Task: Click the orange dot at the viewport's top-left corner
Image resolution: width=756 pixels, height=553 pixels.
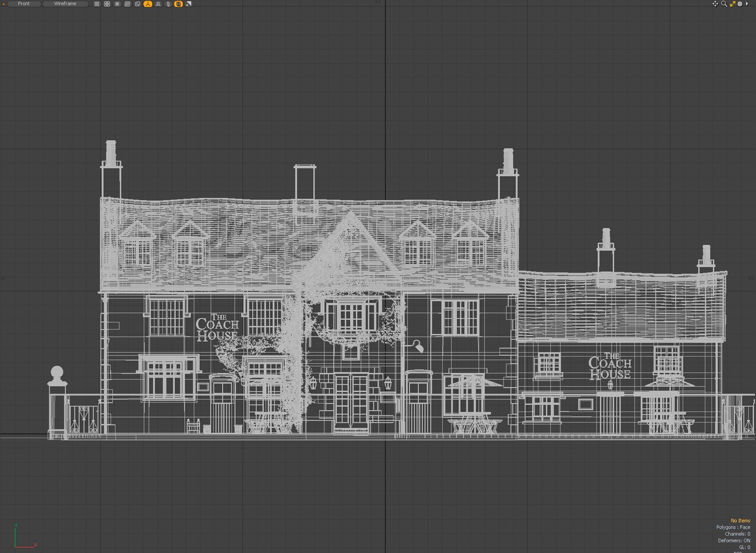Action: (3, 4)
